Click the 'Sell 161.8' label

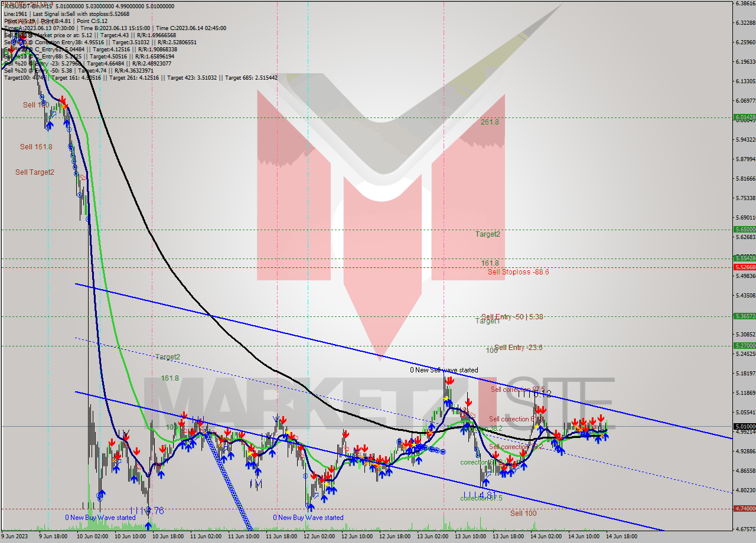tap(36, 147)
